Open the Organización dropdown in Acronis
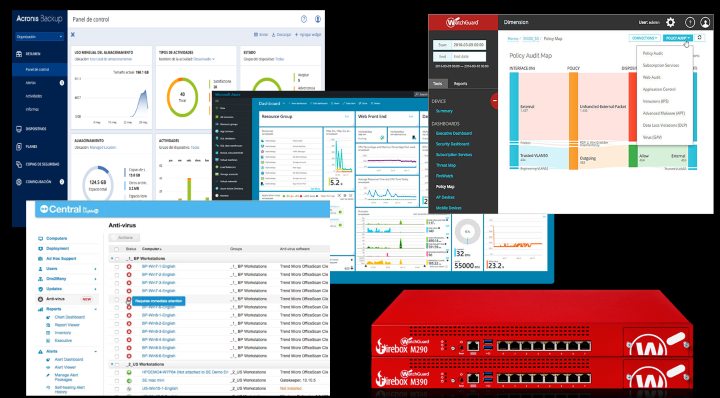The image size is (720, 398). tap(39, 37)
